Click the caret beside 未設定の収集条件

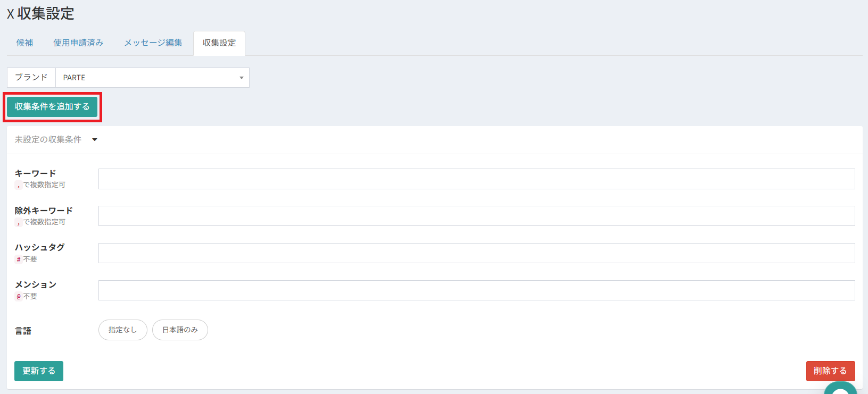(x=95, y=140)
